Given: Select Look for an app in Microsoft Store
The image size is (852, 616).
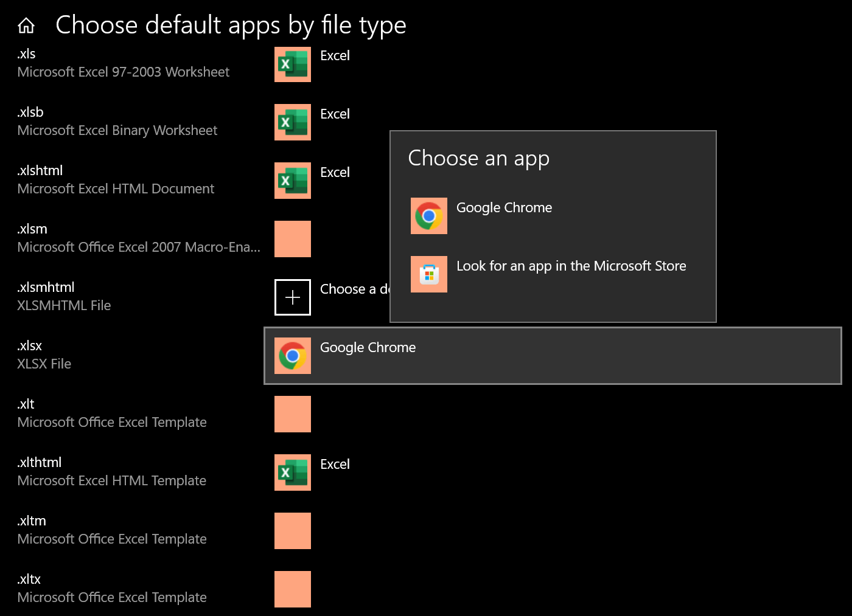Looking at the screenshot, I should pos(553,274).
